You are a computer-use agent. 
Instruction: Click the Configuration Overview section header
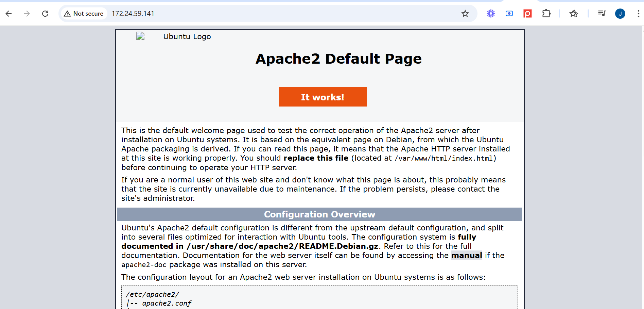point(319,214)
